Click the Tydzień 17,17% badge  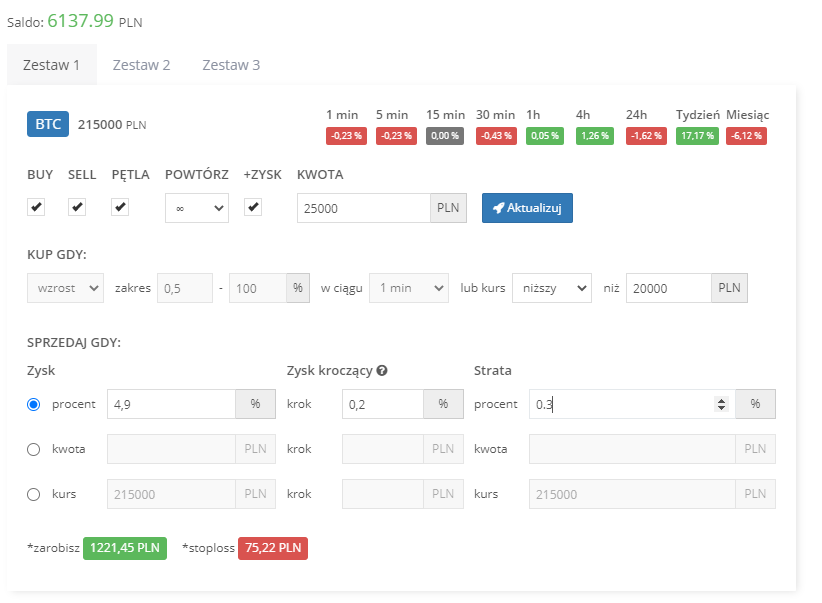point(696,136)
